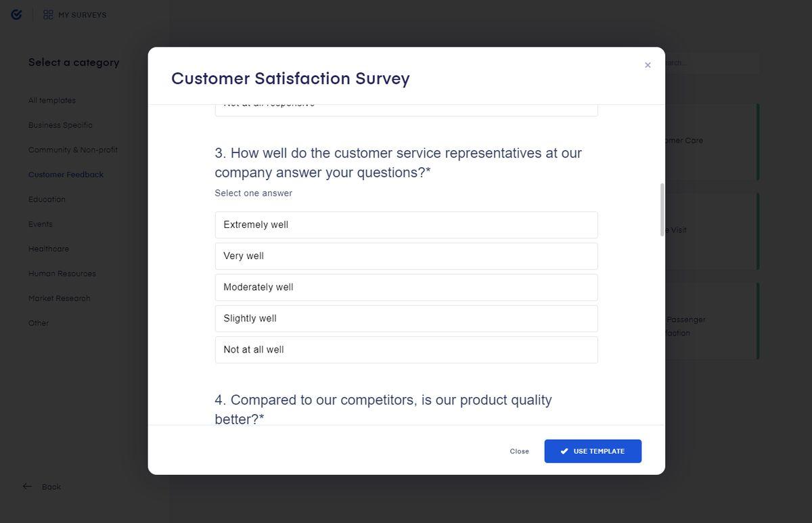Open the Human Resources category

pos(62,274)
